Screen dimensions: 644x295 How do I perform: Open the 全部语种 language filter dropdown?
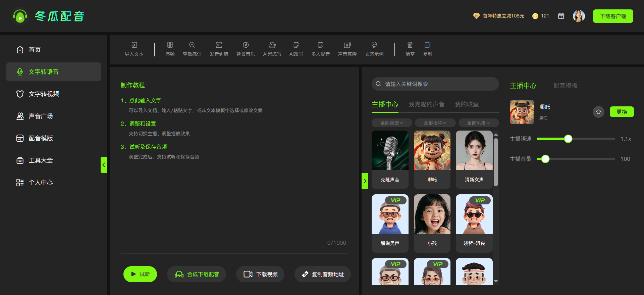(435, 123)
